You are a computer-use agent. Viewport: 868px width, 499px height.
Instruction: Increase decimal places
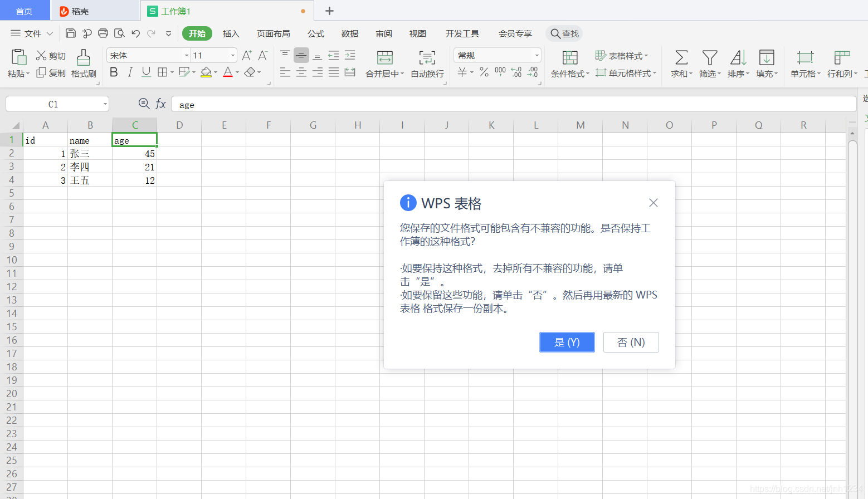coord(516,72)
